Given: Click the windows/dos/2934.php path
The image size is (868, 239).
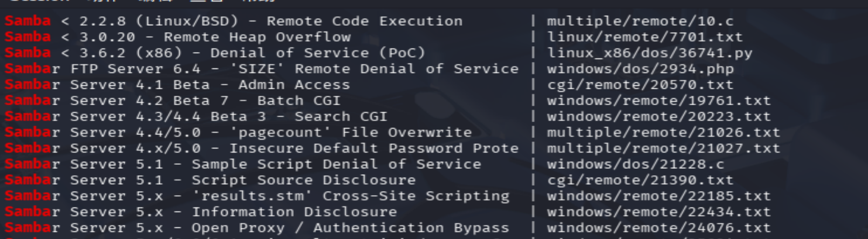Looking at the screenshot, I should tap(640, 68).
